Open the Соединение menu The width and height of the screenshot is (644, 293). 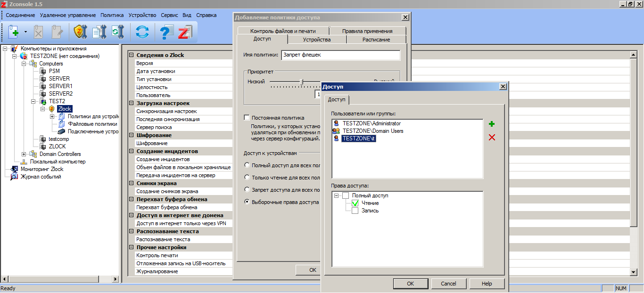(x=20, y=15)
